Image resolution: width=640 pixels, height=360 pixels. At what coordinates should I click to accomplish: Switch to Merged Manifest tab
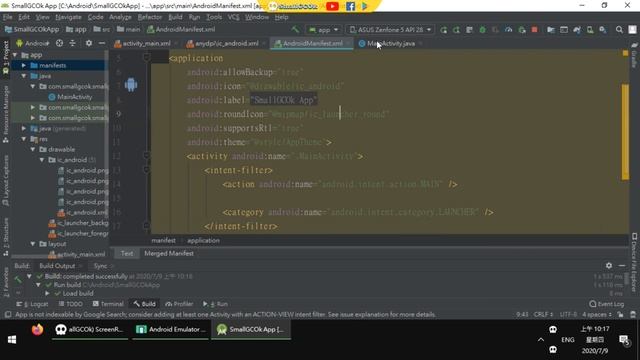click(169, 253)
